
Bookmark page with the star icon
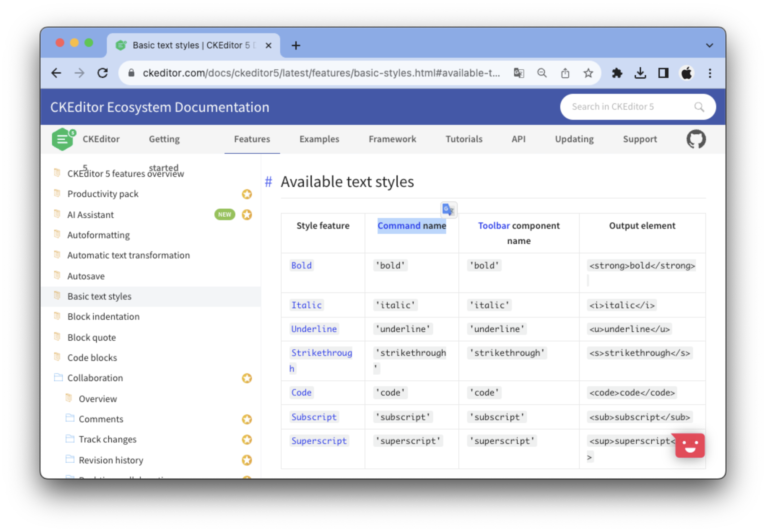[x=588, y=73]
